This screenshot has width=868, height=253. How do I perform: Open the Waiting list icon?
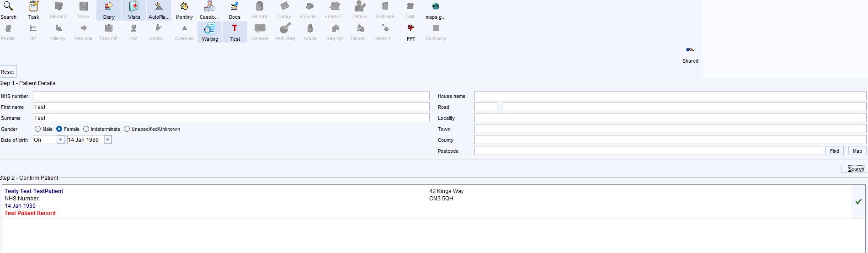click(x=210, y=32)
